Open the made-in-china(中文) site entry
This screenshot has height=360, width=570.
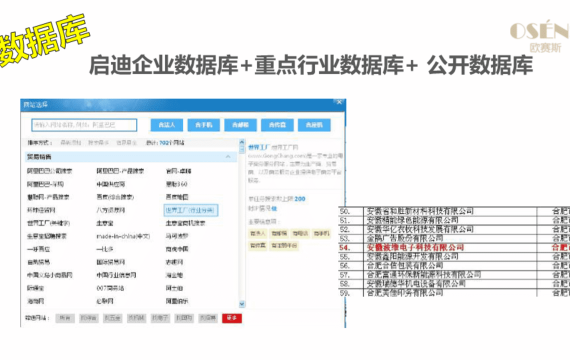(x=123, y=236)
